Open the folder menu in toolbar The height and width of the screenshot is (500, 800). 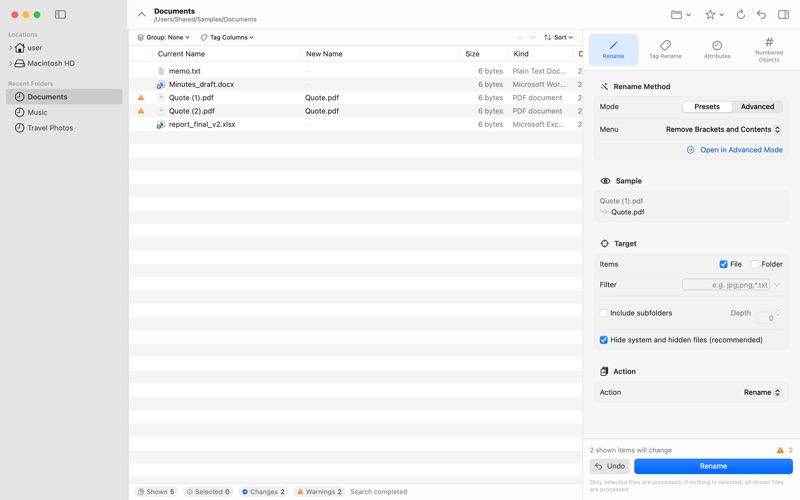(x=681, y=15)
